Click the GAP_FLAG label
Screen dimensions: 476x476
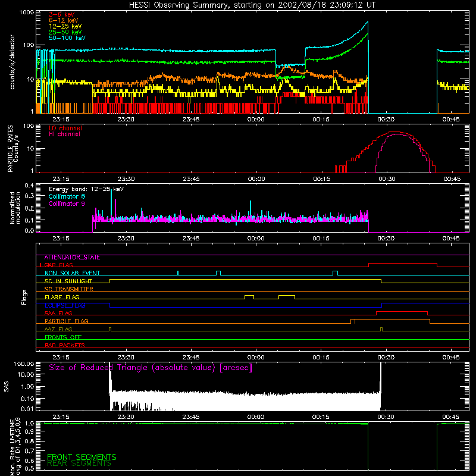pyautogui.click(x=58, y=265)
